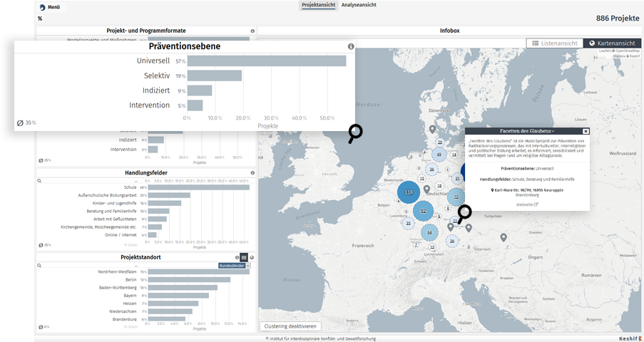This screenshot has width=644, height=342.
Task: Open the Menü button with logo
Action: click(x=50, y=7)
